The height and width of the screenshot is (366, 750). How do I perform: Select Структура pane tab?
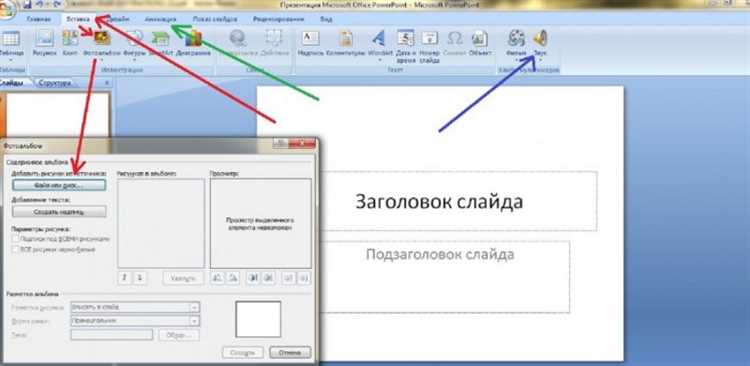(x=55, y=83)
